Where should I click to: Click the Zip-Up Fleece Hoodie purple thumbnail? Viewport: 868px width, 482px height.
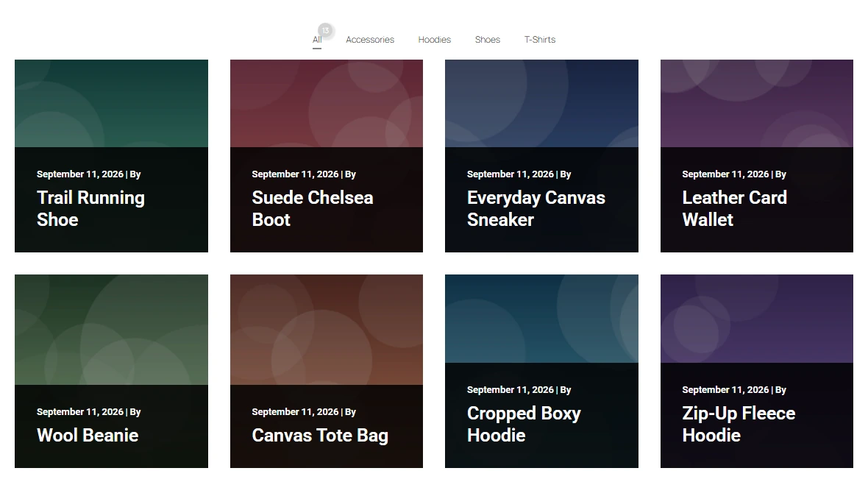(x=757, y=319)
